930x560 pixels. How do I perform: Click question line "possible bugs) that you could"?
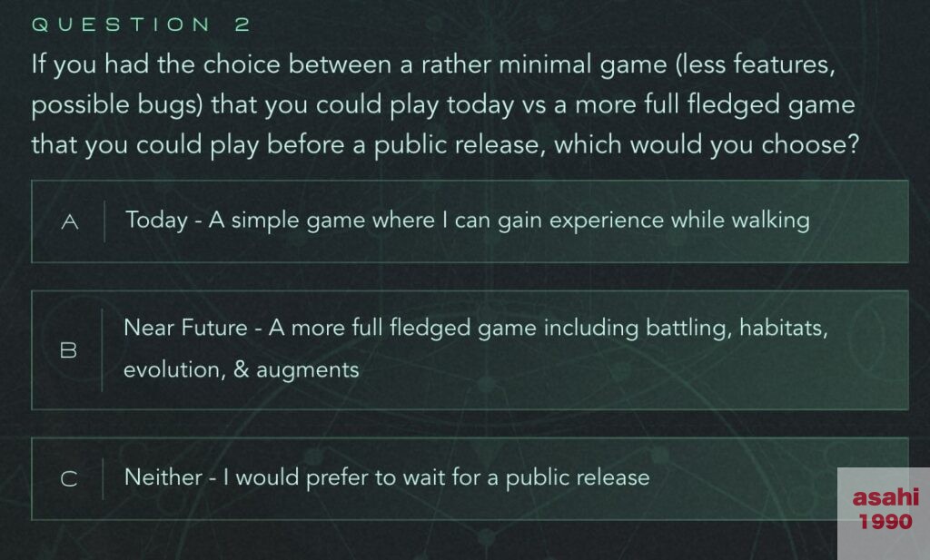pyautogui.click(x=443, y=105)
